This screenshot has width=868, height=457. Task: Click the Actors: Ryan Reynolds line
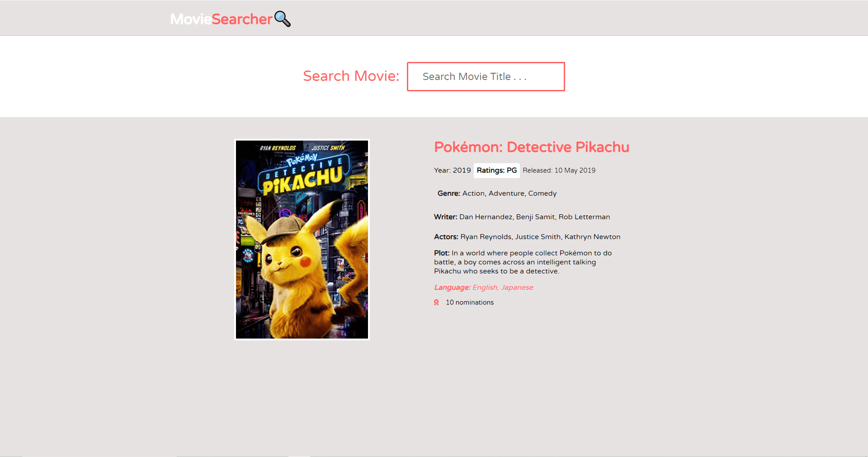coord(527,237)
